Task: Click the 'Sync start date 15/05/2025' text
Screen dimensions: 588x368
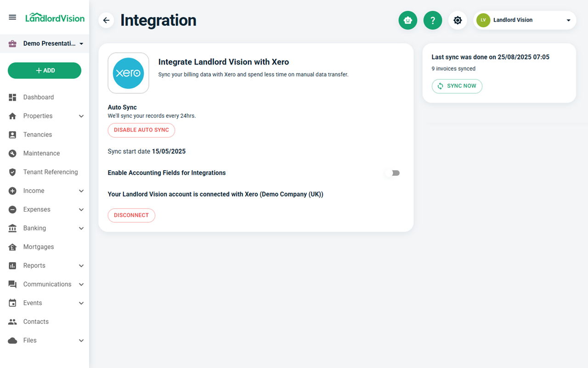Action: click(147, 151)
